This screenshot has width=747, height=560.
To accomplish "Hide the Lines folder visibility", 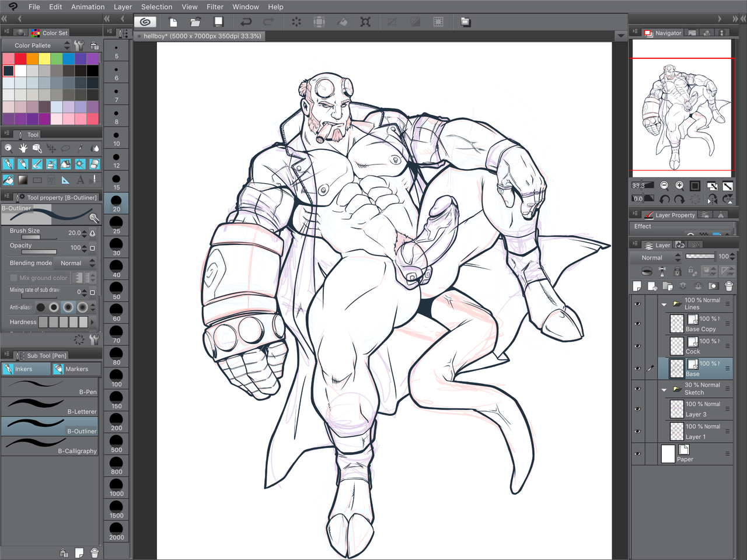I will click(637, 304).
